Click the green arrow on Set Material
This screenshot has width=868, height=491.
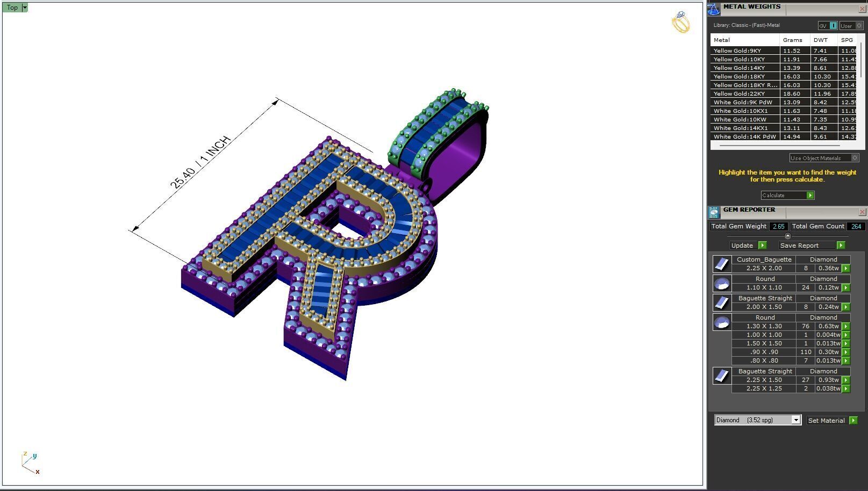pos(853,420)
